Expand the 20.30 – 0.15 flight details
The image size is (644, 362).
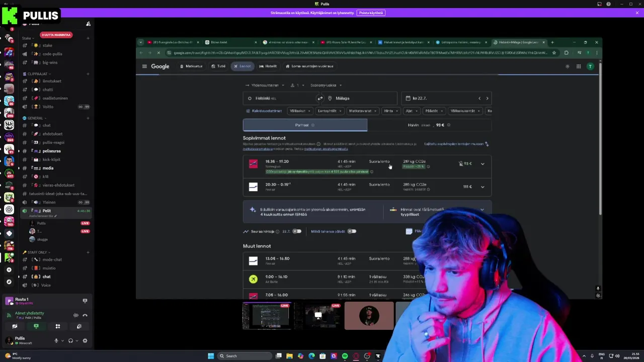(482, 187)
